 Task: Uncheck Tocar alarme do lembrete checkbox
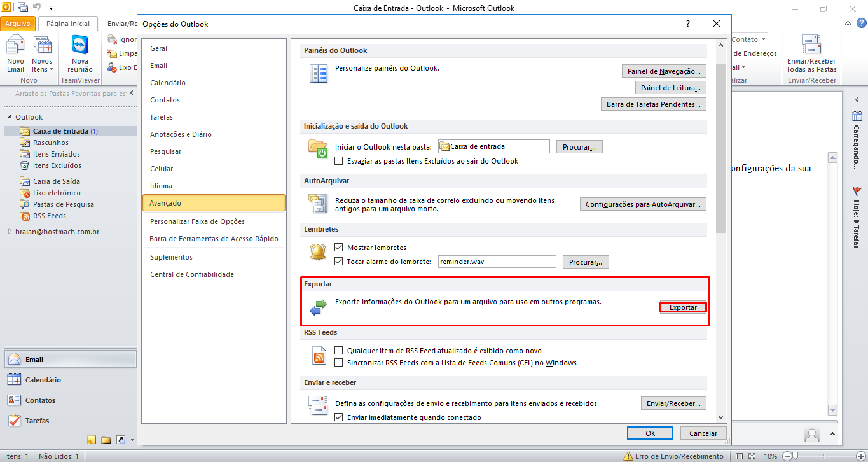[x=339, y=262]
